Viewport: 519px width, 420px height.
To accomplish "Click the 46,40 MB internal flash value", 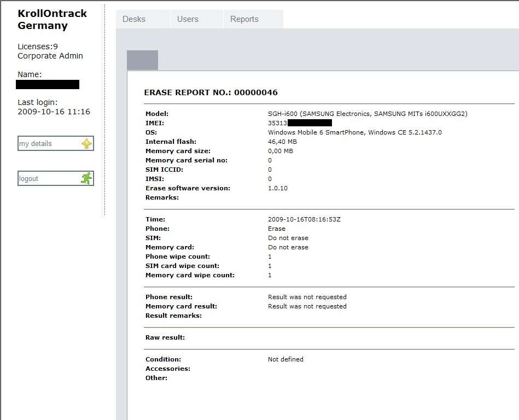I will click(x=282, y=142).
